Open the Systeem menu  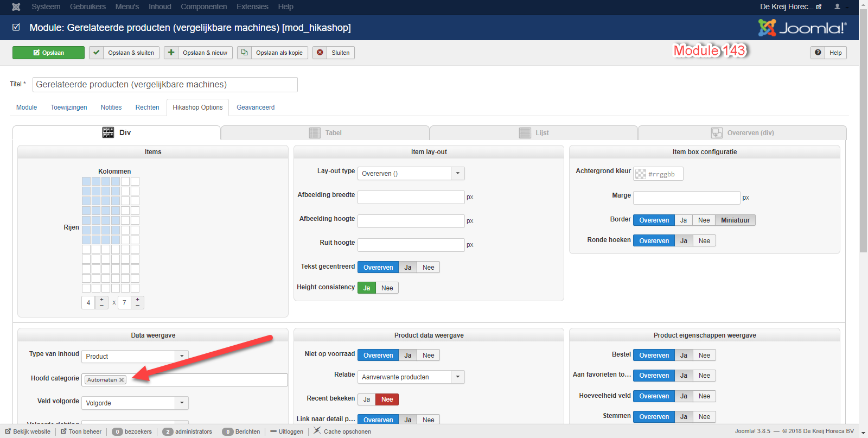tap(46, 7)
